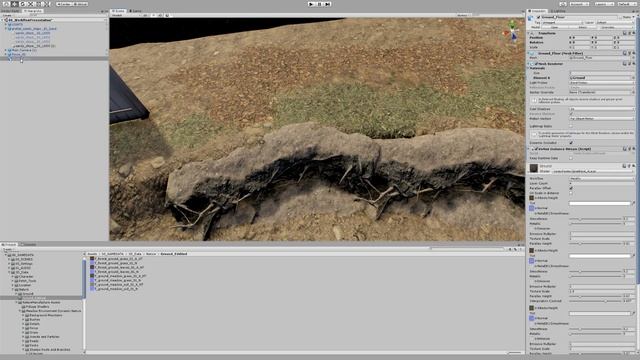Switch to the Console tab
This screenshot has width=640, height=360.
click(x=29, y=244)
